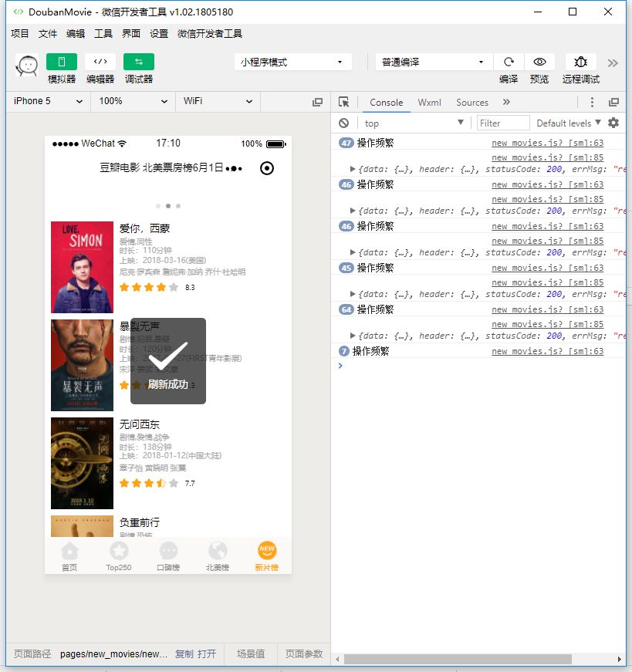Open the 项目 menu
The width and height of the screenshot is (632, 672).
20,33
